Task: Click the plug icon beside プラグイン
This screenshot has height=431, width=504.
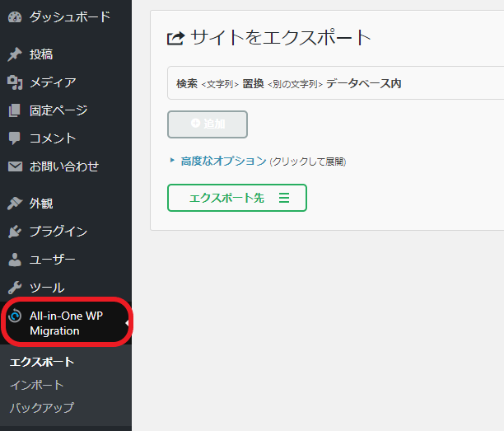Action: (15, 232)
